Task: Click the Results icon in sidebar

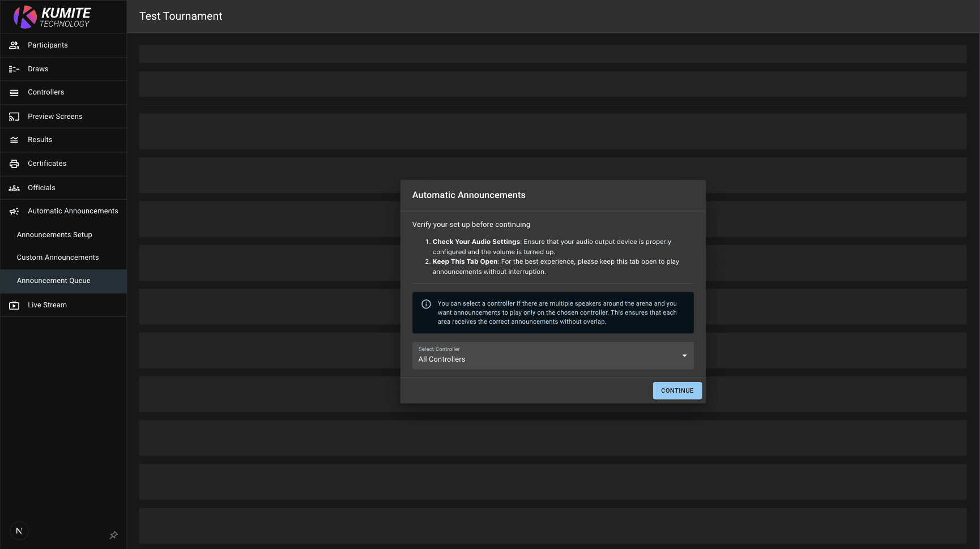Action: [14, 140]
